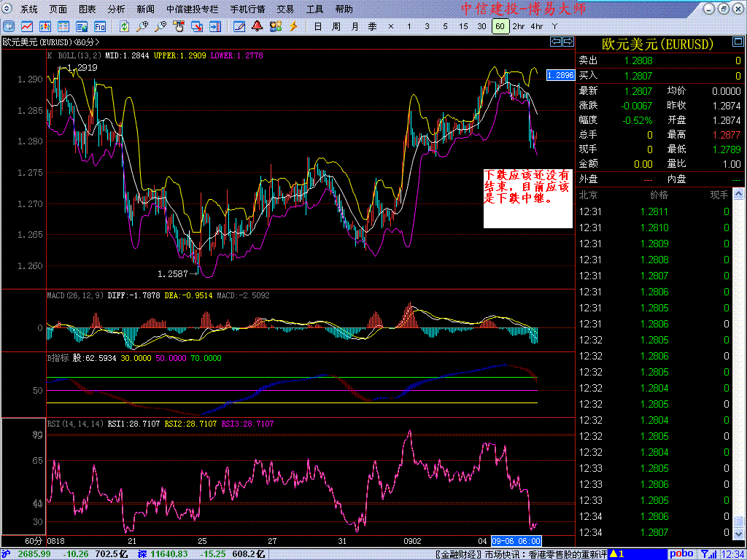The height and width of the screenshot is (560, 747).
Task: Click the 买入 price 1.2807
Action: tap(639, 76)
